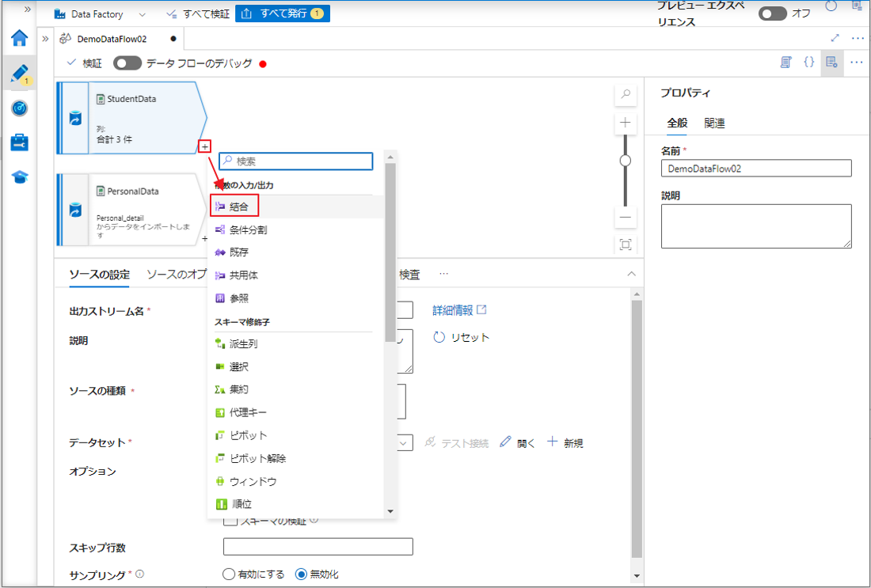Click すべて検証 to validate all

tap(198, 14)
